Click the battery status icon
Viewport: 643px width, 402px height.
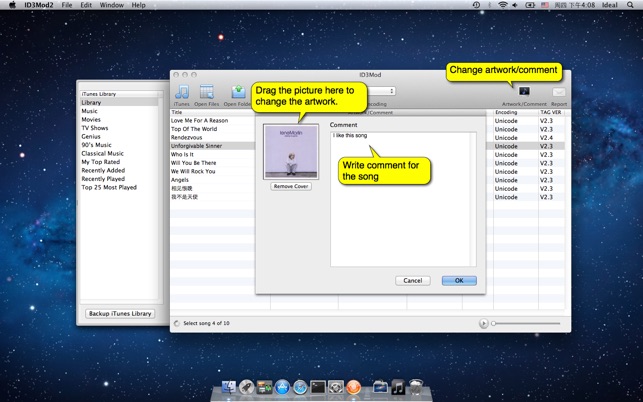pos(530,5)
